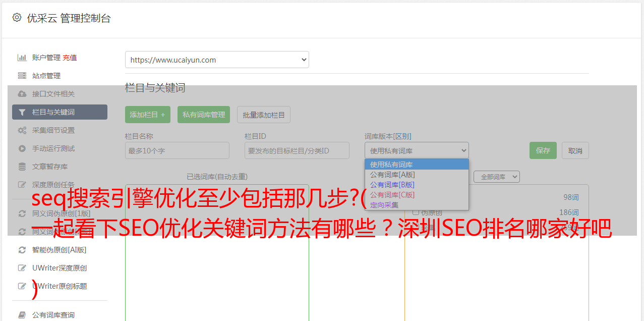Open the 全部词库 filter dropdown
This screenshot has width=644, height=321.
tap(497, 177)
